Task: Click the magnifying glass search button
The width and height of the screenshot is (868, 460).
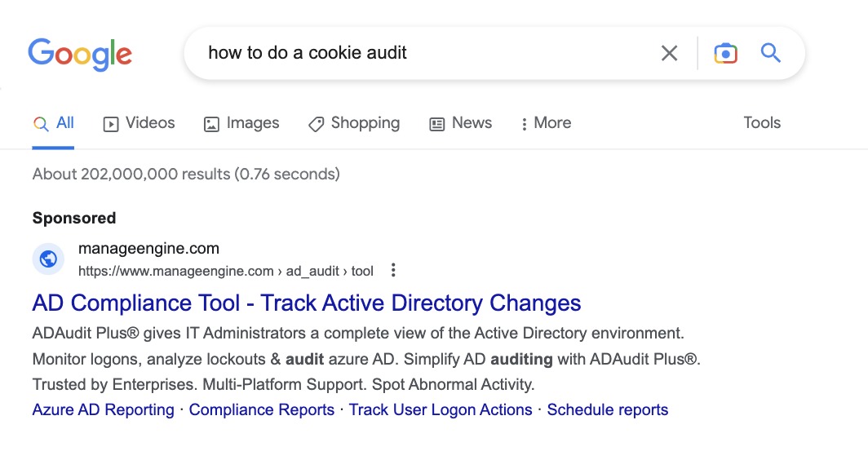Action: (x=771, y=54)
